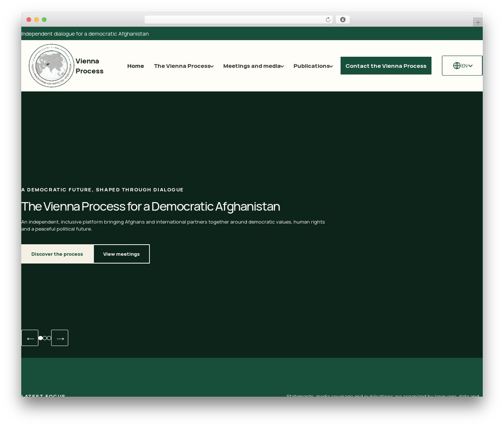Select the second carousel dot
Image resolution: width=504 pixels, height=427 pixels.
[x=45, y=338]
